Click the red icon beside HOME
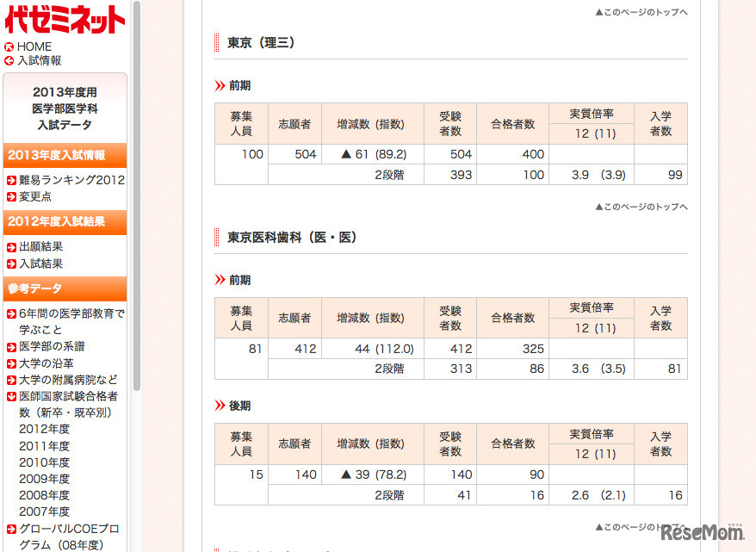 tap(9, 47)
